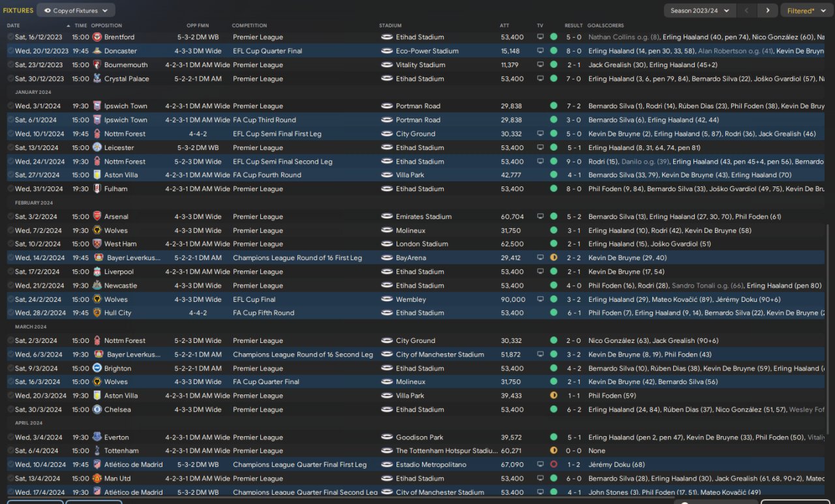Click the Man Utd club badge
Image resolution: width=835 pixels, height=504 pixels.
click(97, 479)
